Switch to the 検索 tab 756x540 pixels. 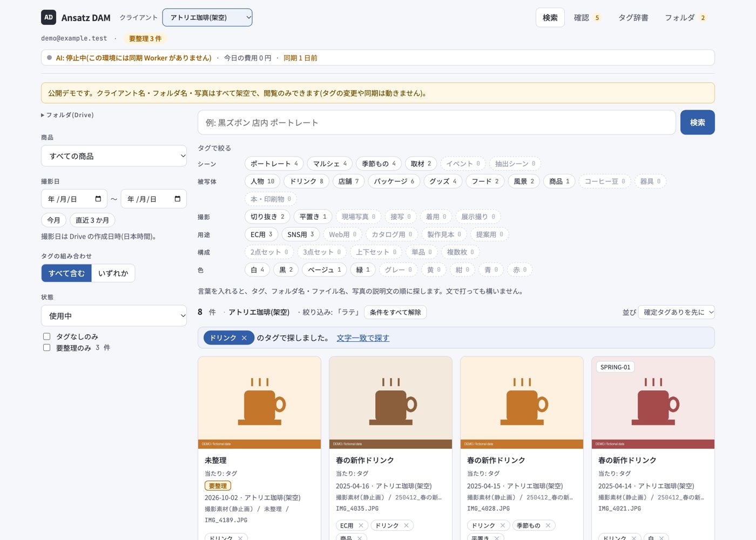(550, 18)
